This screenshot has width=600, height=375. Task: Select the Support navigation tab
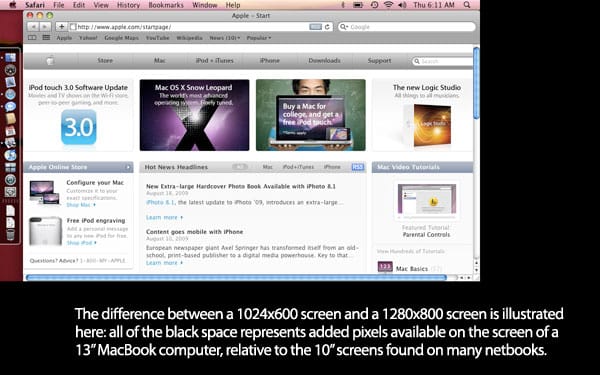click(379, 60)
